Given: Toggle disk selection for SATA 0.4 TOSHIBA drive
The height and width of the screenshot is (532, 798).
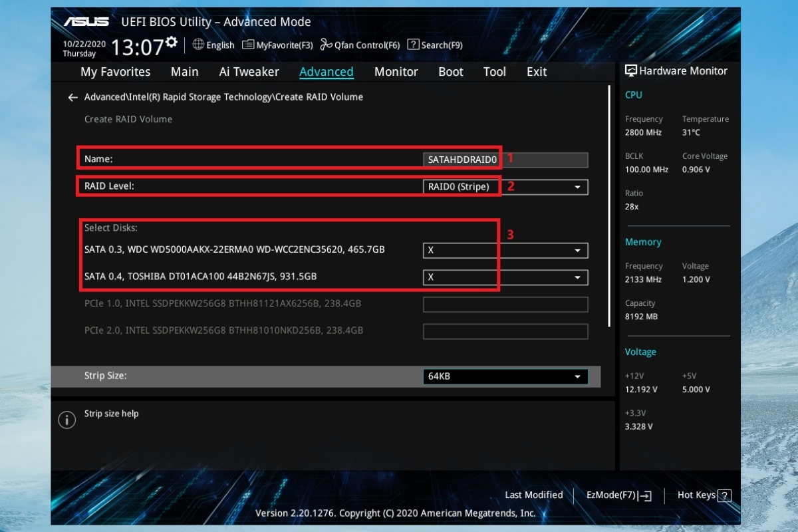Looking at the screenshot, I should [505, 277].
